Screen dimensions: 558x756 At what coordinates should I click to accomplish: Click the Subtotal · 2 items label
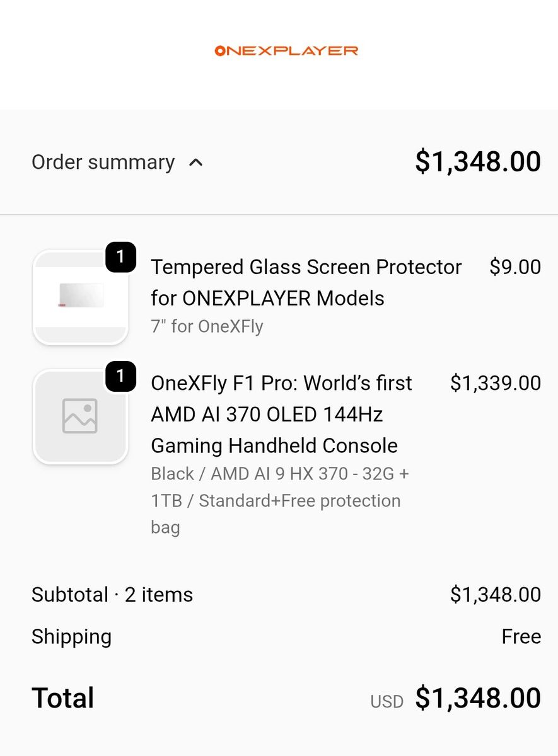coord(112,595)
